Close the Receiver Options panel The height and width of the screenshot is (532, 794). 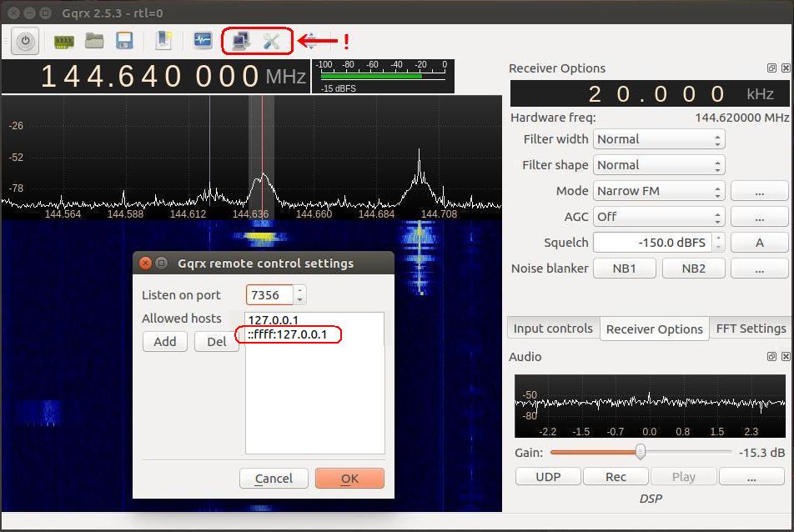(786, 68)
